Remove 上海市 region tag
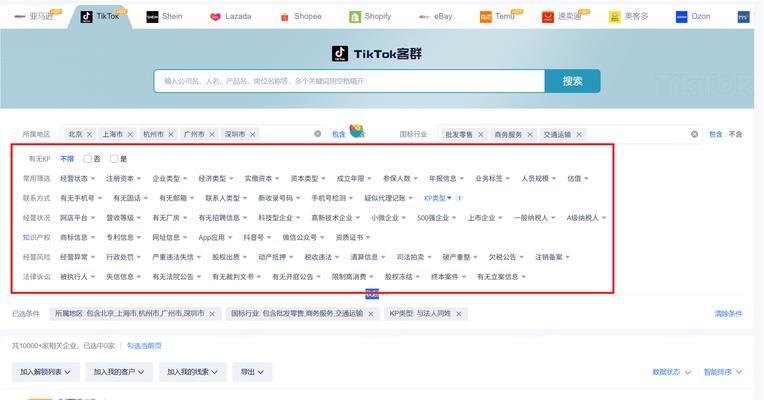The image size is (764, 400). click(130, 134)
